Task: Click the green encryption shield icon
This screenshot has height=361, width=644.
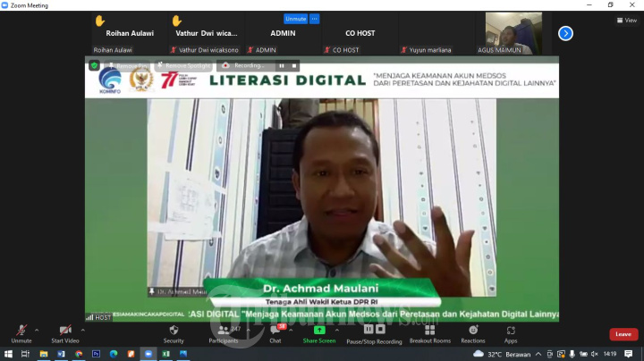Action: (95, 65)
